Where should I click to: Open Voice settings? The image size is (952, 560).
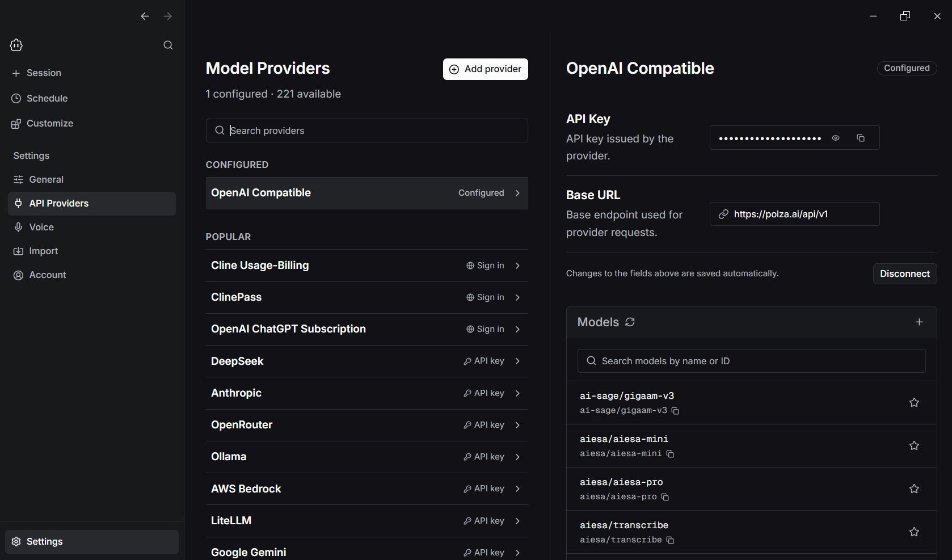(92, 227)
